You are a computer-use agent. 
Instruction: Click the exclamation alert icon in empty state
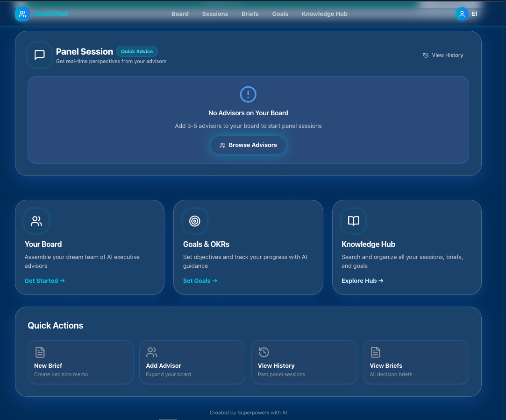pyautogui.click(x=248, y=94)
